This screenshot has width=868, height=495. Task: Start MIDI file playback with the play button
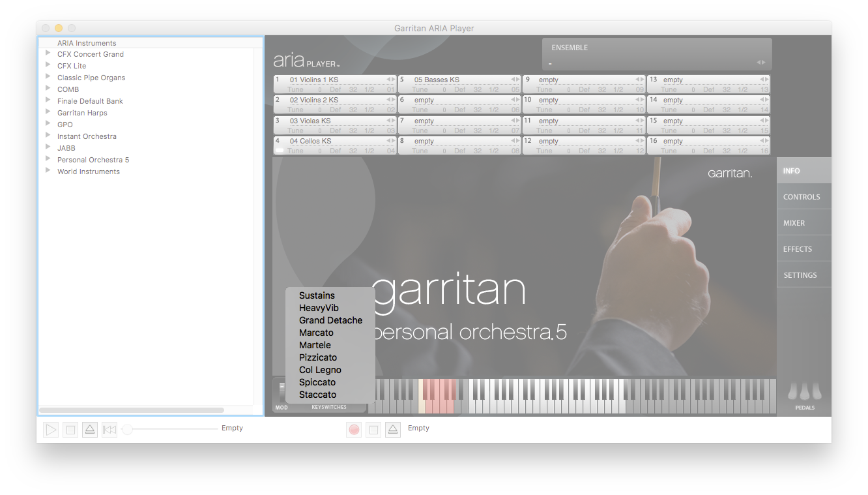51,430
